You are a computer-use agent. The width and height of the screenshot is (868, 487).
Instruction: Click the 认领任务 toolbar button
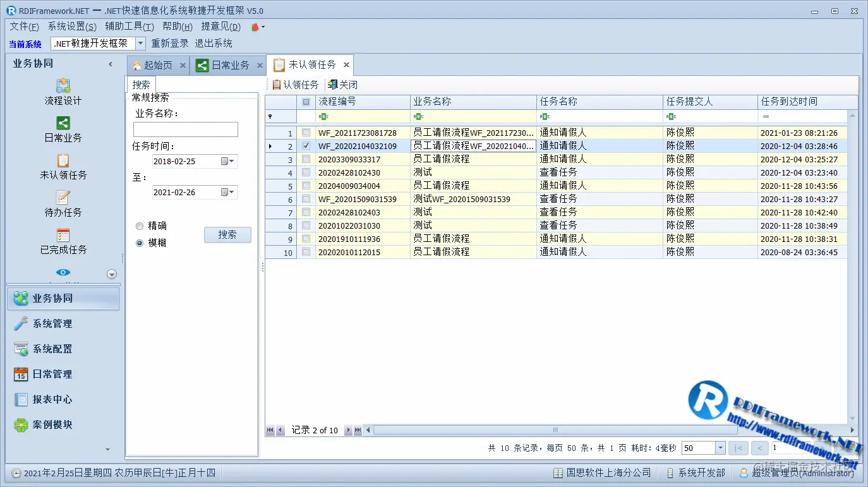coord(295,85)
